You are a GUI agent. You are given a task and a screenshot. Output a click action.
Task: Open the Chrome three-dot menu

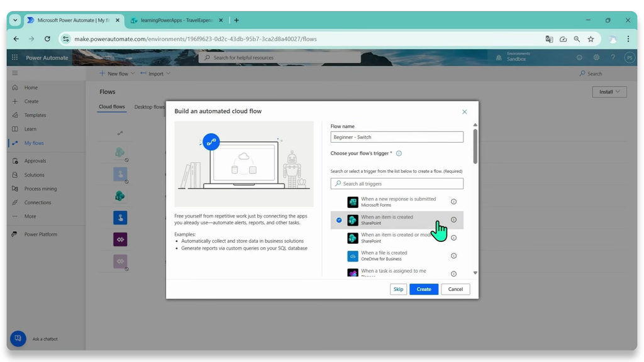[628, 38]
